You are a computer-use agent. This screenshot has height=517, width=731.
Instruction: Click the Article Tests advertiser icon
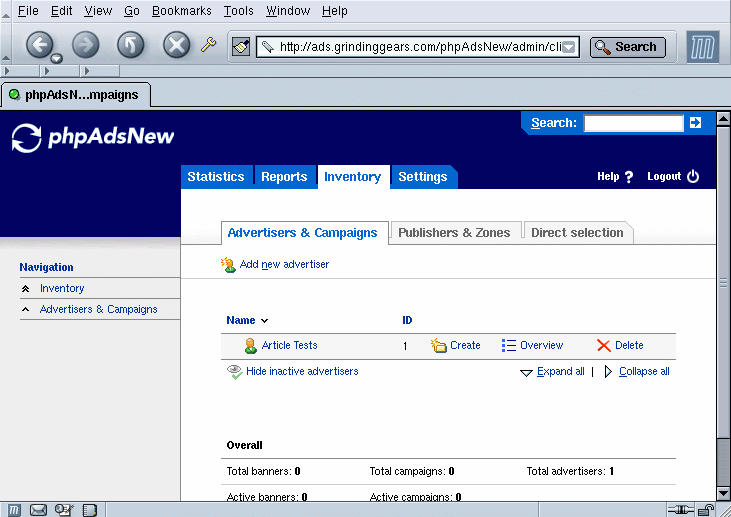coord(250,346)
